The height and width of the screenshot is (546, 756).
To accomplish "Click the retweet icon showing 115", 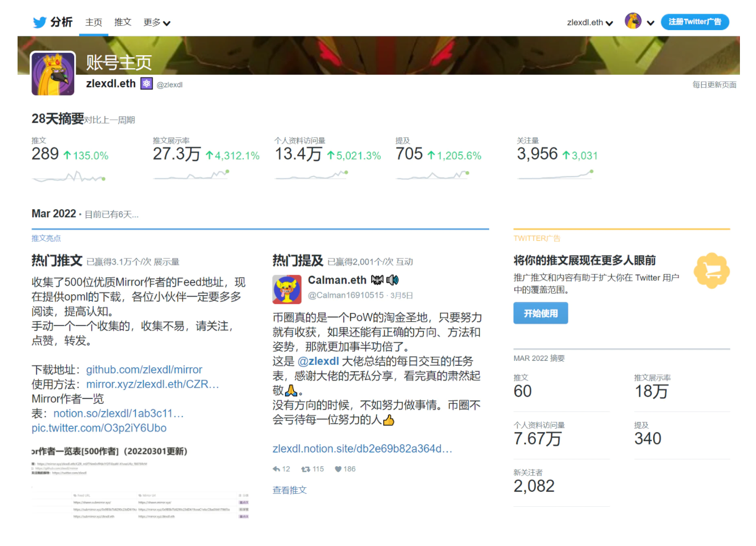I will tap(305, 469).
